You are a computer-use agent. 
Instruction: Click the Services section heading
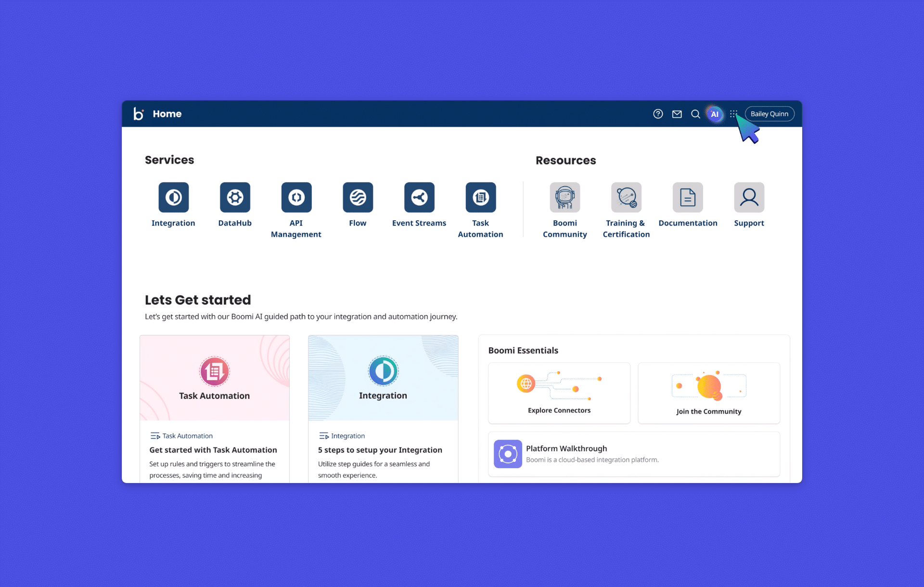click(x=169, y=160)
